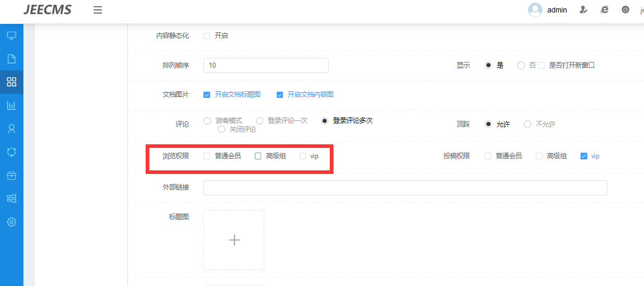Uncheck vip under 投稿权限
This screenshot has height=286, width=644.
(x=584, y=156)
